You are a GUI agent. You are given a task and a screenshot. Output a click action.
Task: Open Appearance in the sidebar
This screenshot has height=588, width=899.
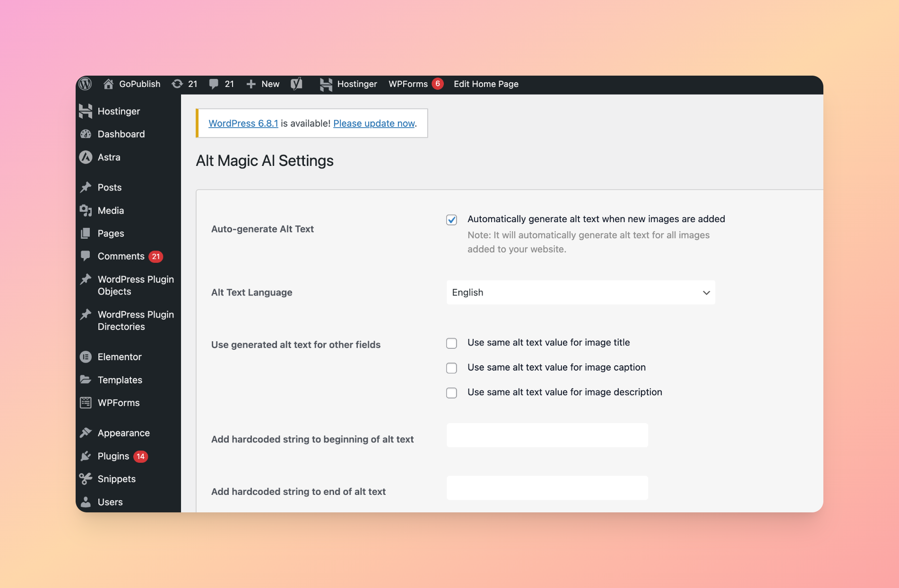(x=128, y=433)
